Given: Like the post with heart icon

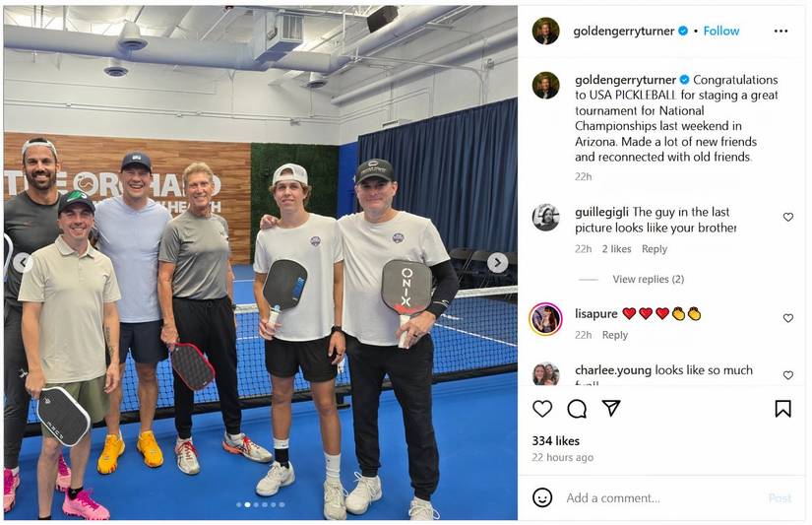Looking at the screenshot, I should click(x=542, y=409).
